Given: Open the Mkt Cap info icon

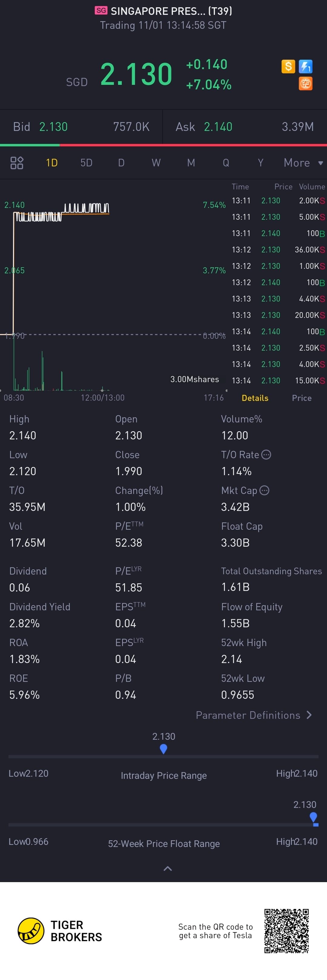Looking at the screenshot, I should tap(264, 490).
